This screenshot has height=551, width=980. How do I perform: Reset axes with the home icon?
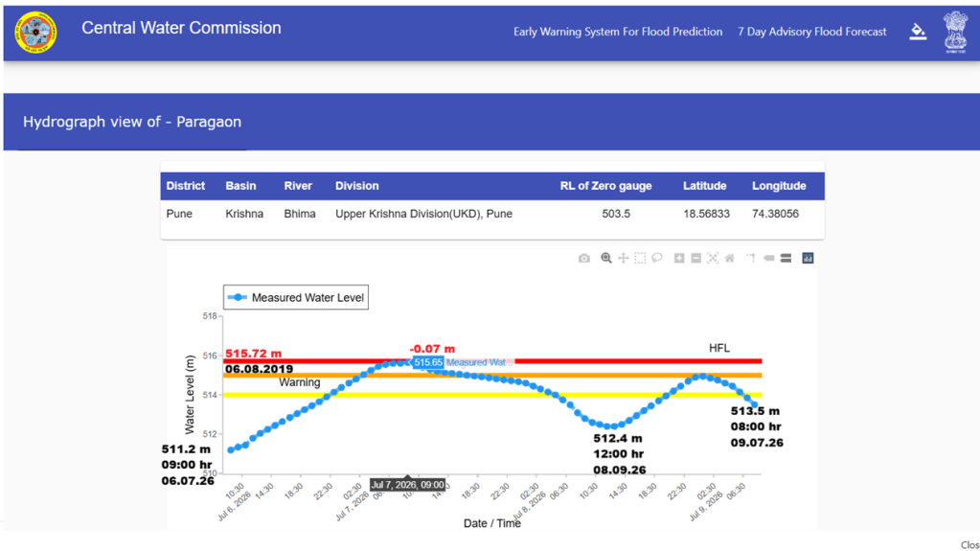[730, 259]
